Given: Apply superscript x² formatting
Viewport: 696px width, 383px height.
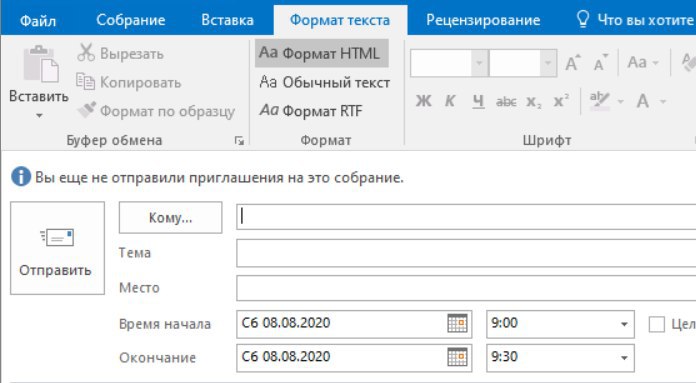Looking at the screenshot, I should (x=561, y=101).
